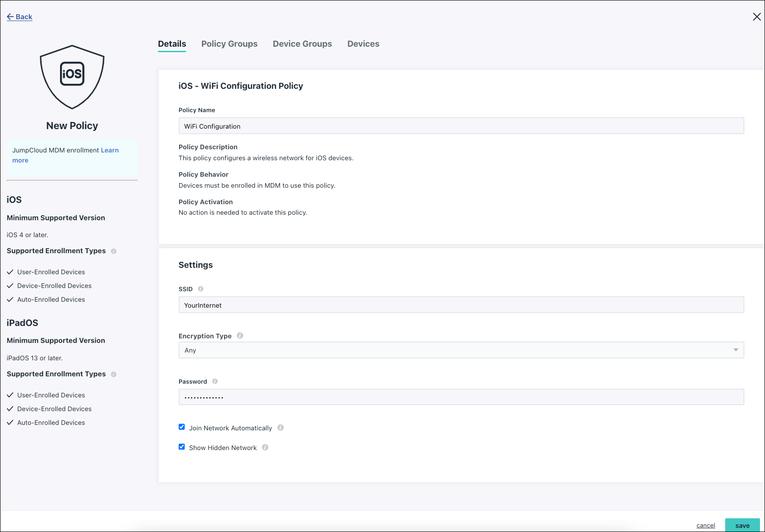Image resolution: width=765 pixels, height=532 pixels.
Task: Click iOS Supported Enrollment Types info icon
Action: pyautogui.click(x=114, y=251)
